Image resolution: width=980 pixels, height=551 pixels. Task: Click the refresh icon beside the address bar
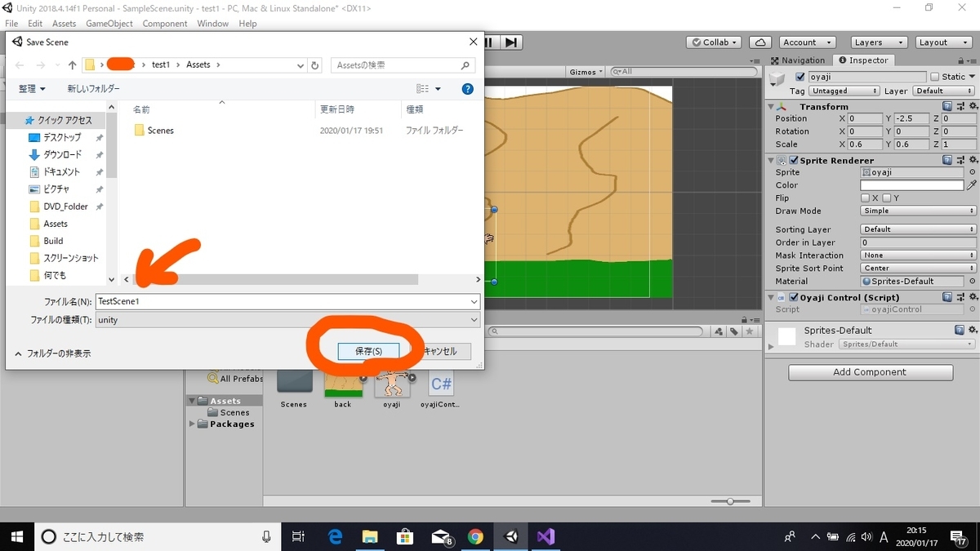[316, 65]
